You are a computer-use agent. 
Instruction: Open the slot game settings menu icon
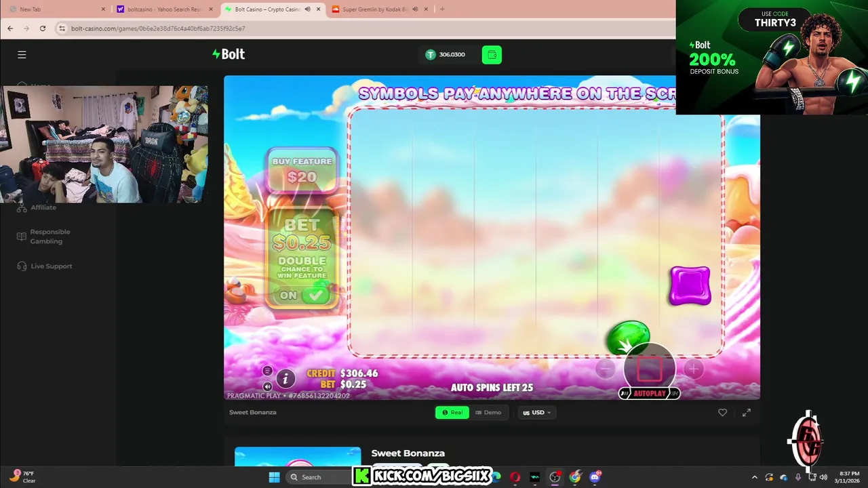point(267,371)
